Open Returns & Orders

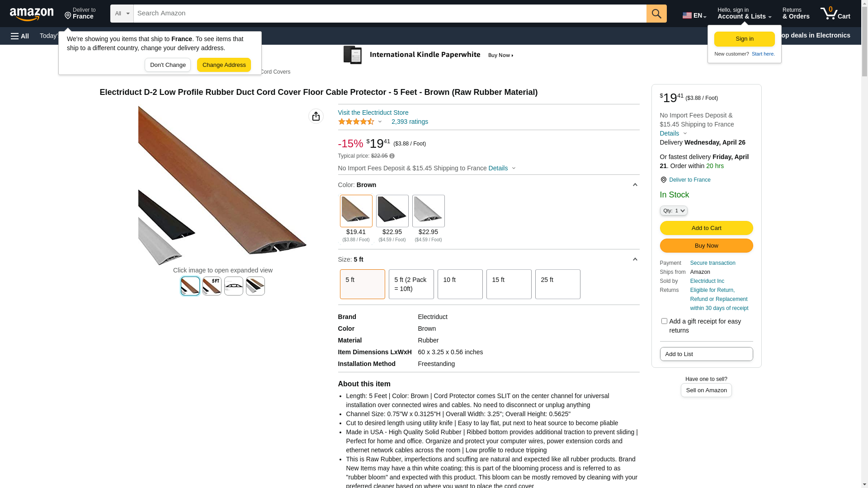pos(796,14)
